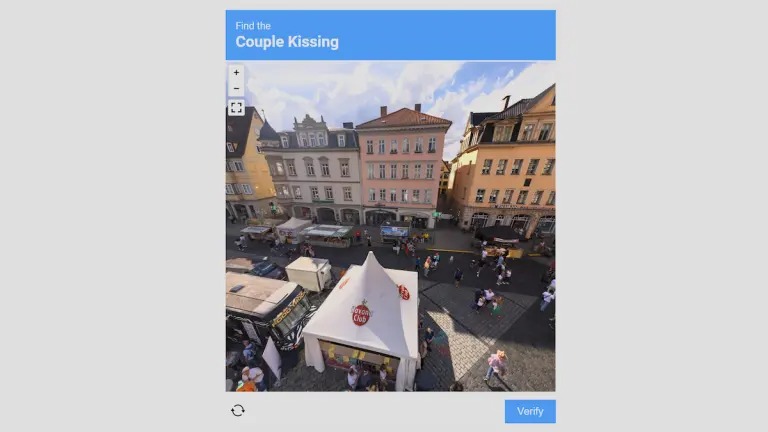Click the blue banner market stall

click(395, 232)
